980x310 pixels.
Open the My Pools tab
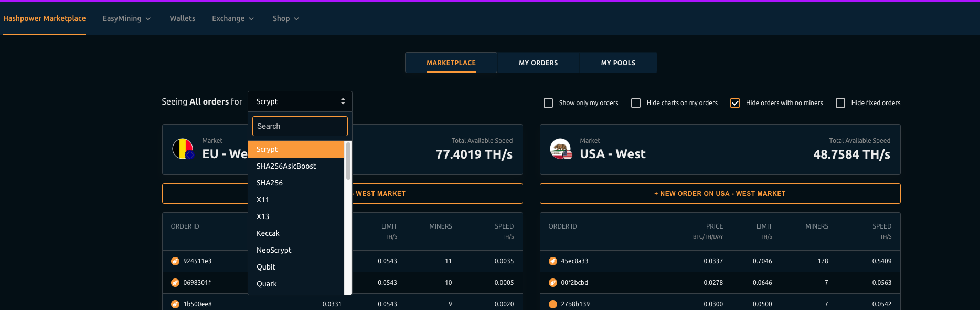(x=618, y=63)
